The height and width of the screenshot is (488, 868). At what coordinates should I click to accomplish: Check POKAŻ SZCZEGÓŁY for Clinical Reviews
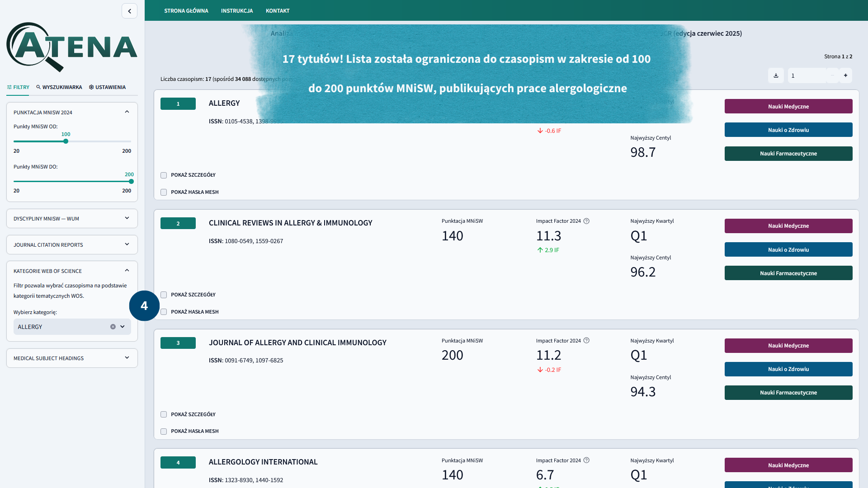pos(164,295)
